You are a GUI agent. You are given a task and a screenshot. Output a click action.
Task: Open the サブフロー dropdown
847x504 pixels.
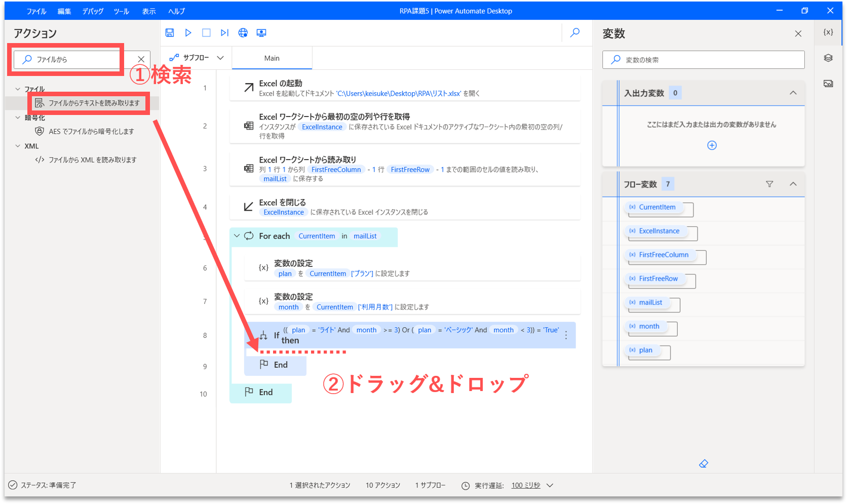pos(197,58)
